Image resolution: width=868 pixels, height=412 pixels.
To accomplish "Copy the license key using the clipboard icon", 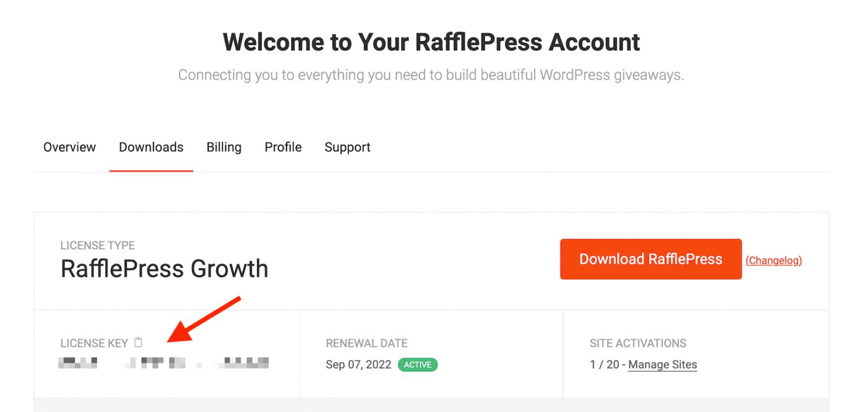I will (138, 342).
